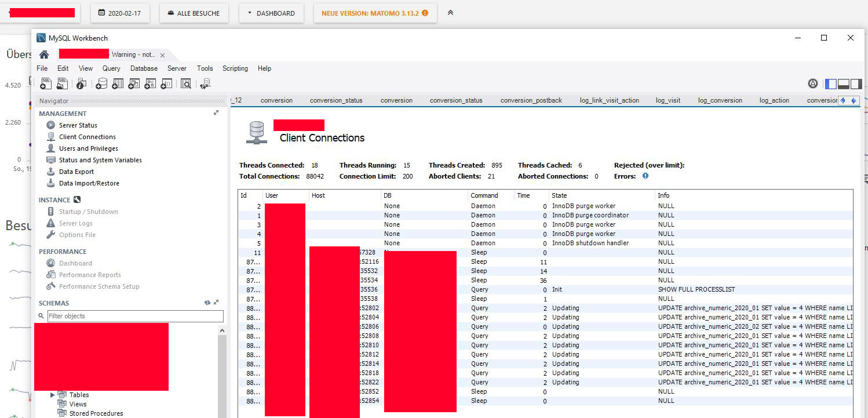Open the Database menu

[144, 68]
